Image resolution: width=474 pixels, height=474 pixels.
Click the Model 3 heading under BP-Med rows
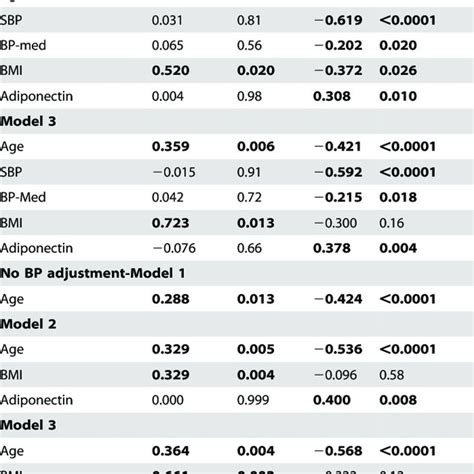pos(28,121)
